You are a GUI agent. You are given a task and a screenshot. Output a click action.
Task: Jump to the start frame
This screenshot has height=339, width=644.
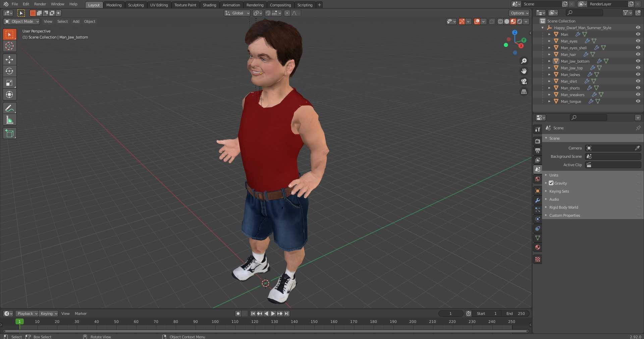click(253, 314)
